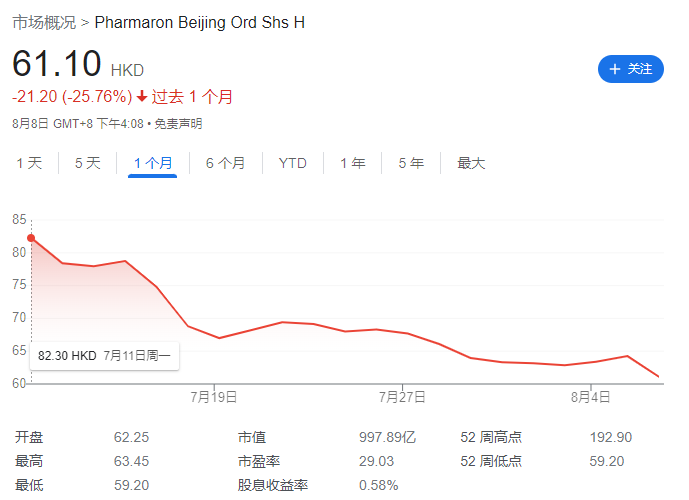
Task: Switch to the 6 个月 tab
Action: (225, 163)
